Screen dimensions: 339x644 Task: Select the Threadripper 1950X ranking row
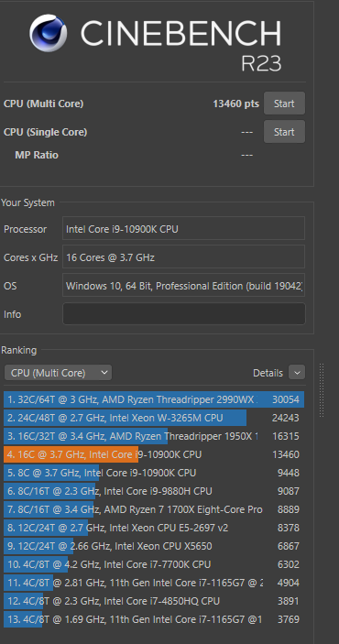(154, 436)
